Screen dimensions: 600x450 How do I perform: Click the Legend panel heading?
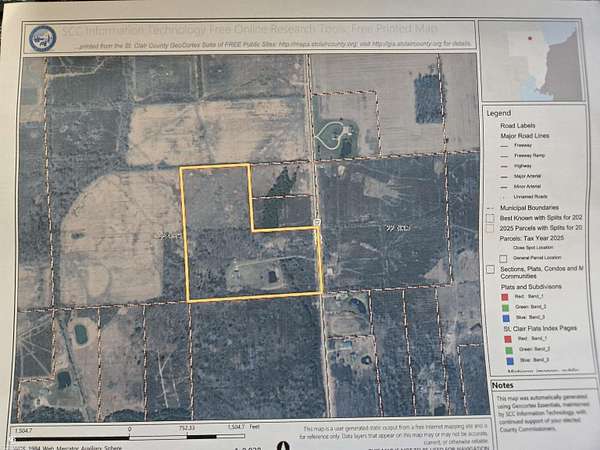pyautogui.click(x=498, y=113)
